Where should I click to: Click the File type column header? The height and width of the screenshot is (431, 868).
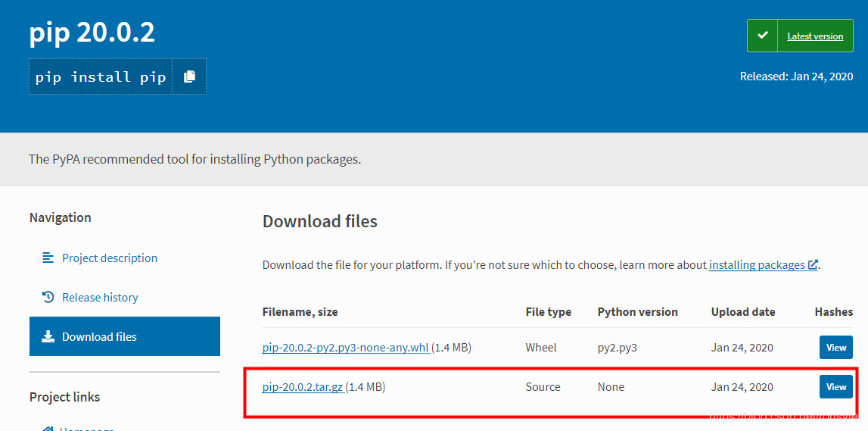[x=548, y=312]
